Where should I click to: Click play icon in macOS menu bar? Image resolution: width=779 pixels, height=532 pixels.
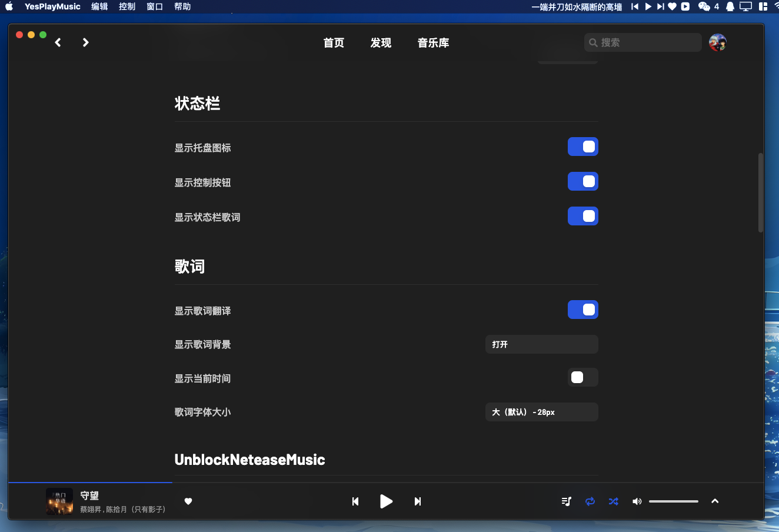(x=648, y=6)
